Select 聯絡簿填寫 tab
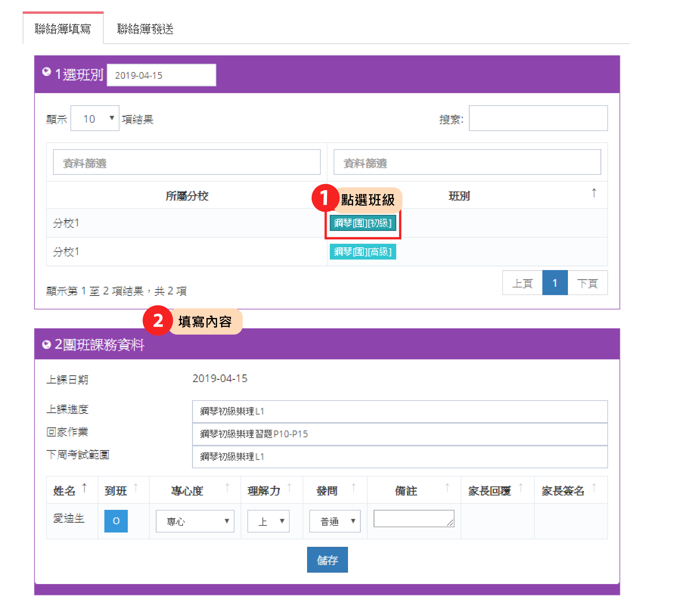Image resolution: width=689 pixels, height=616 pixels. coord(63,29)
